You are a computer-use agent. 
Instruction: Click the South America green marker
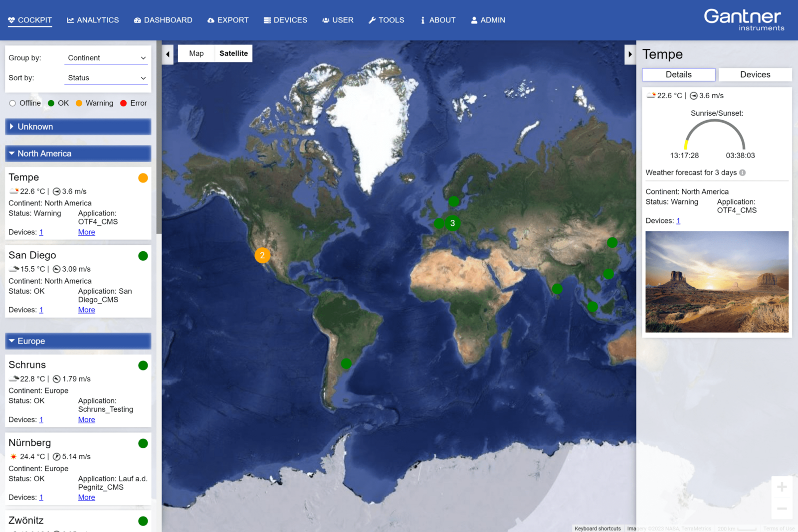[x=346, y=363]
